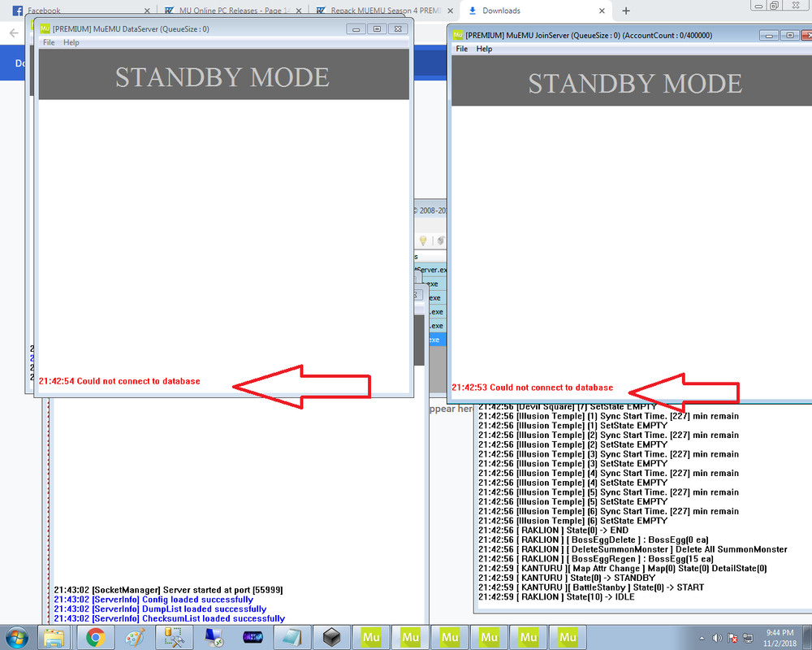The width and height of the screenshot is (812, 650).
Task: Open the Windows Start menu
Action: coord(17,637)
